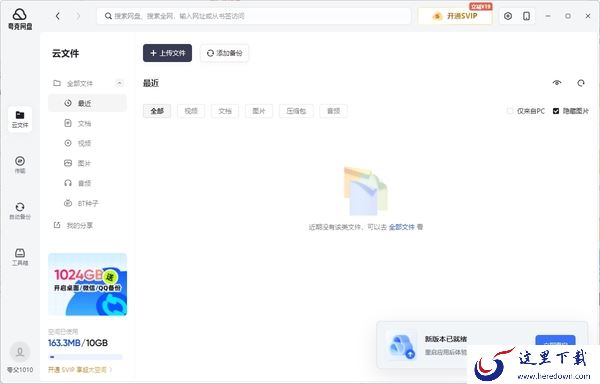600x384 pixels.
Task: Click the 1024GB backup promo banner
Action: (x=88, y=284)
